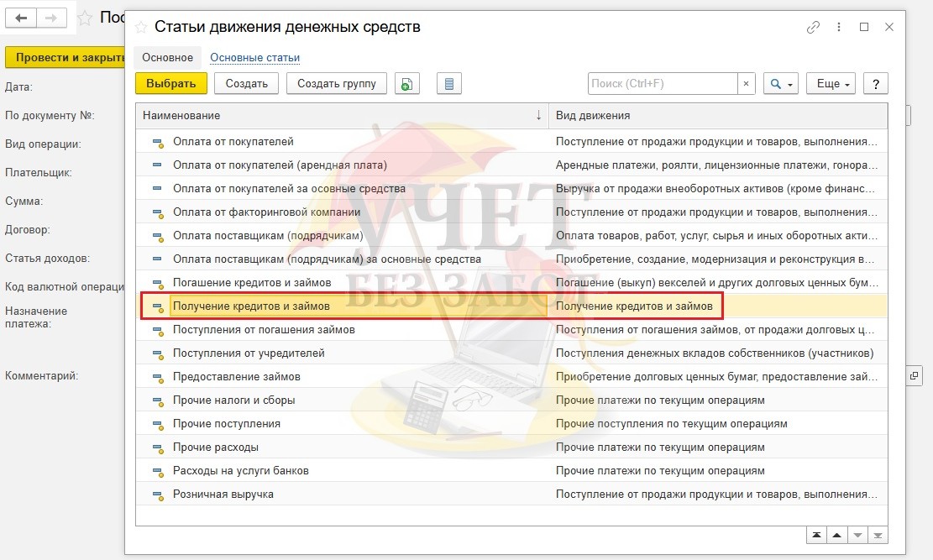Click the back arrow navigation button
This screenshot has width=933, height=560.
tap(21, 18)
